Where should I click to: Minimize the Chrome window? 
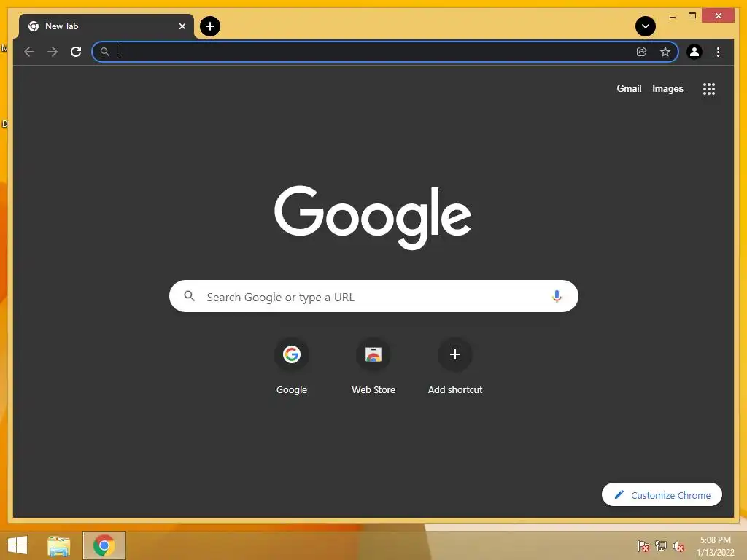(672, 17)
